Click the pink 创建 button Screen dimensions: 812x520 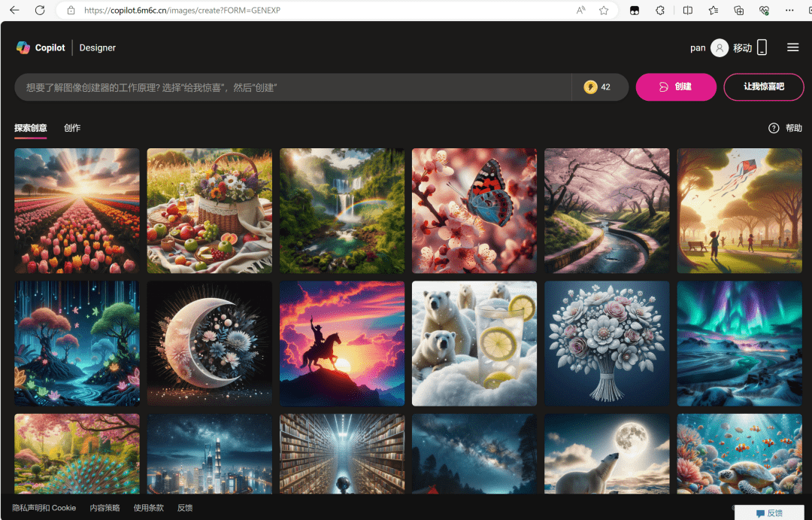[676, 87]
